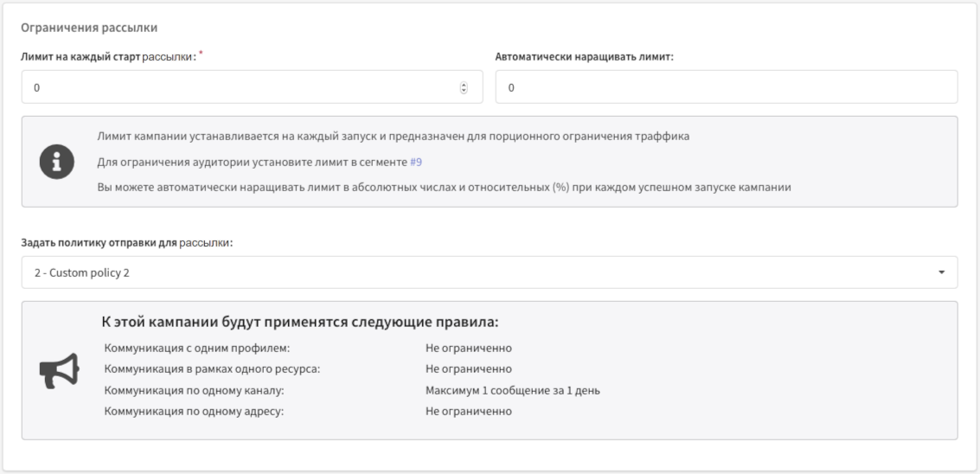The width and height of the screenshot is (980, 474).
Task: Click the spinner arrows in limit field
Action: [464, 87]
